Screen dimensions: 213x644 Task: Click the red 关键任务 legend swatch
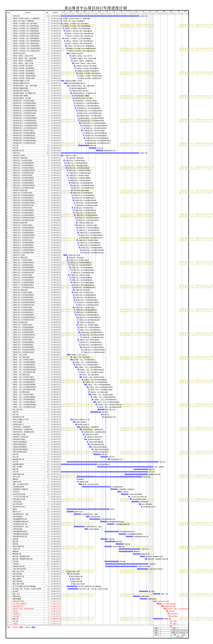coord(21,627)
